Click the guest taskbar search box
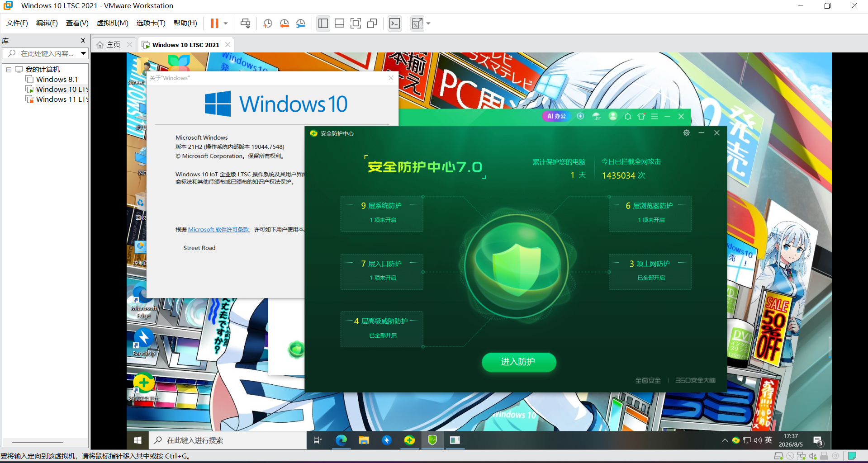The image size is (868, 463). point(228,440)
